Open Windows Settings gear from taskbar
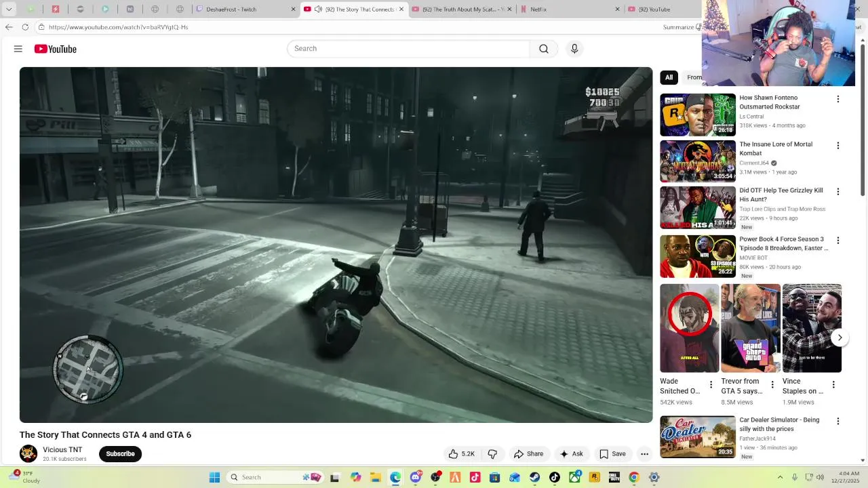Image resolution: width=868 pixels, height=488 pixels. pyautogui.click(x=654, y=477)
